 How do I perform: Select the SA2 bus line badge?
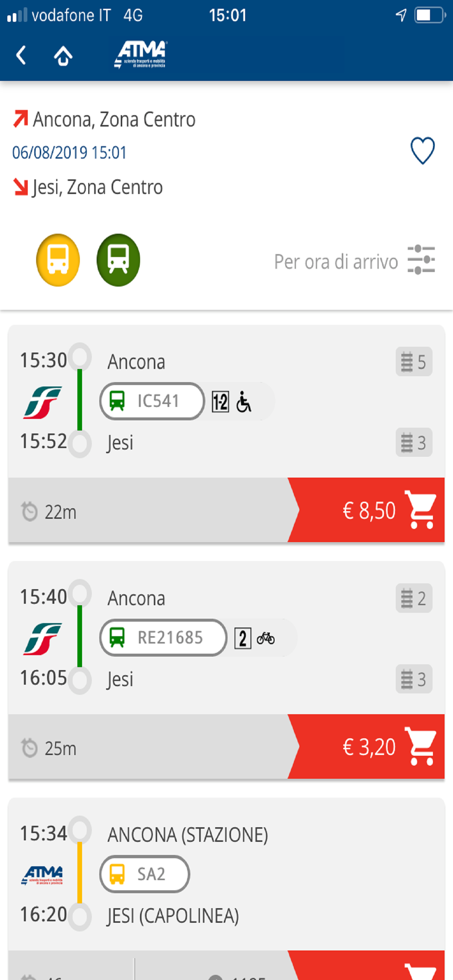coord(145,874)
